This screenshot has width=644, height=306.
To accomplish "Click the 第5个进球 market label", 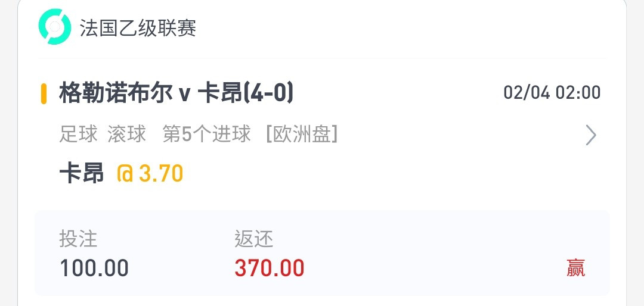I will tap(206, 134).
